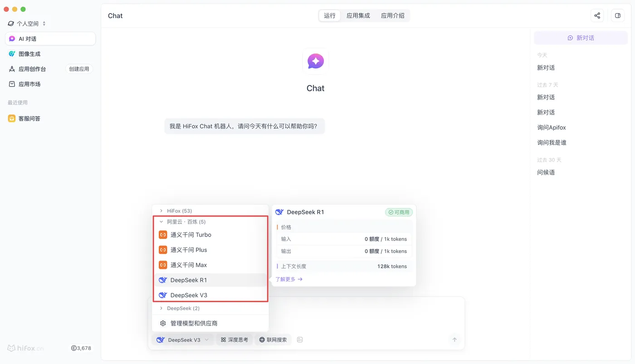The height and width of the screenshot is (364, 635).
Task: Follow the 了解更多 link
Action: [x=289, y=279]
